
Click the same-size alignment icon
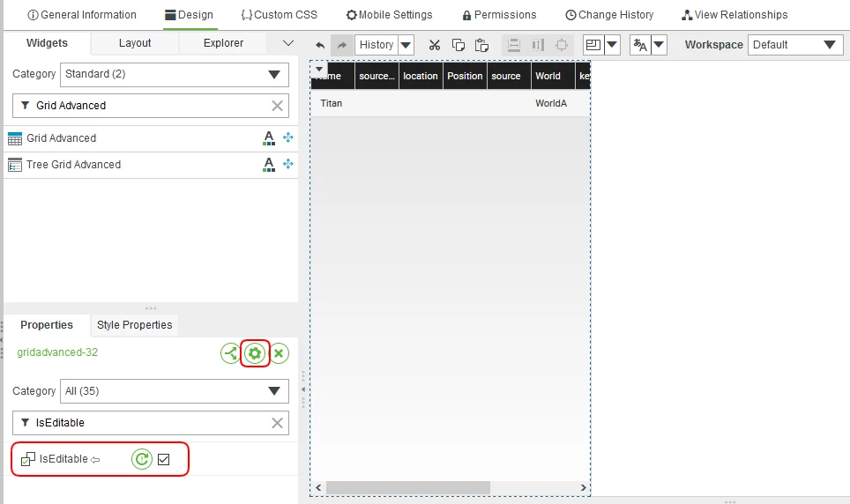(x=562, y=45)
